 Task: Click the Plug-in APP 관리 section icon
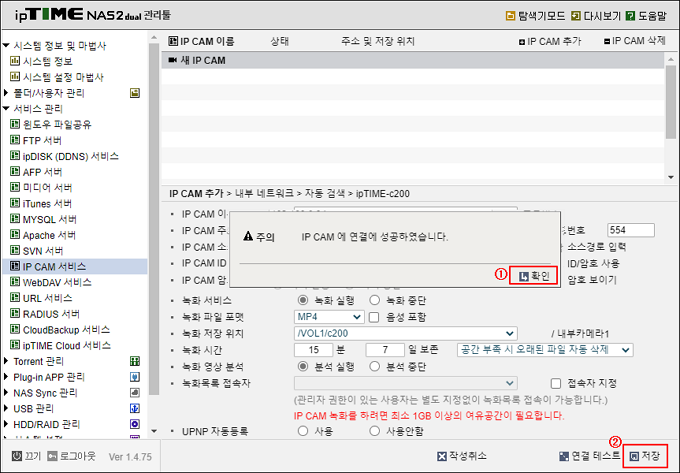click(x=135, y=377)
